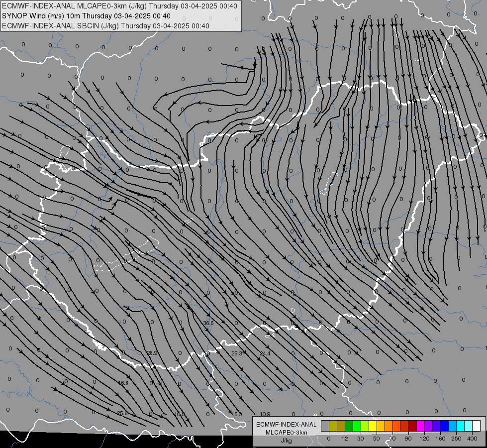Click the legend tick label 160
Image resolution: width=487 pixels, height=448 pixels.
tap(440, 439)
